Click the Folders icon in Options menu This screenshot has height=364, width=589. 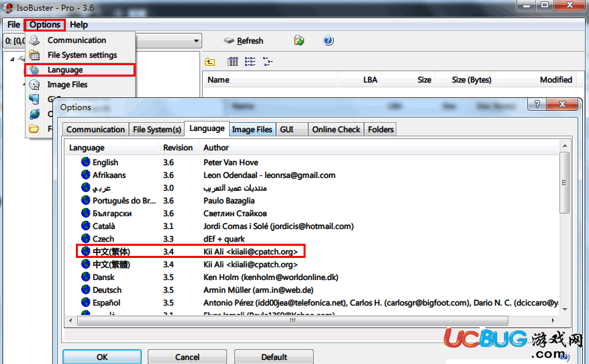pyautogui.click(x=34, y=129)
